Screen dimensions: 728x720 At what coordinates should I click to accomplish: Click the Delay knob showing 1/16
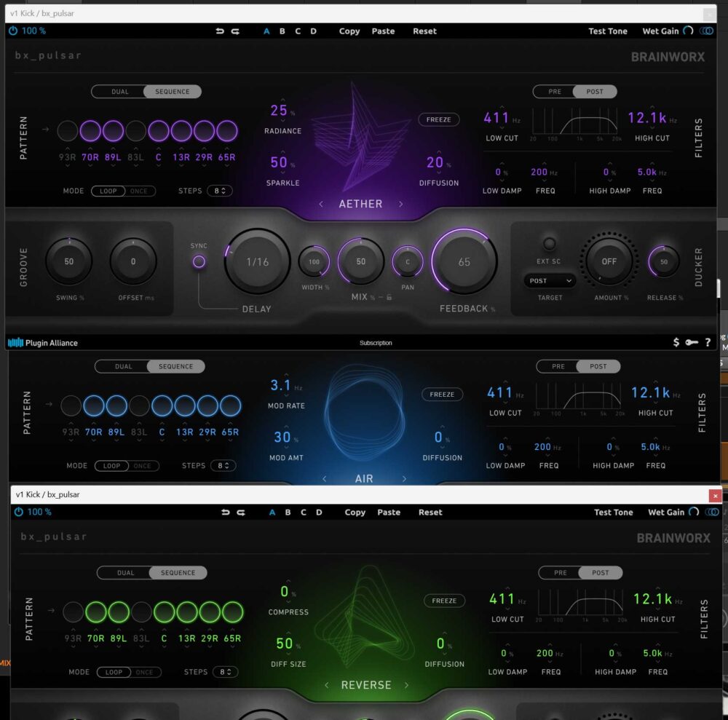point(257,261)
